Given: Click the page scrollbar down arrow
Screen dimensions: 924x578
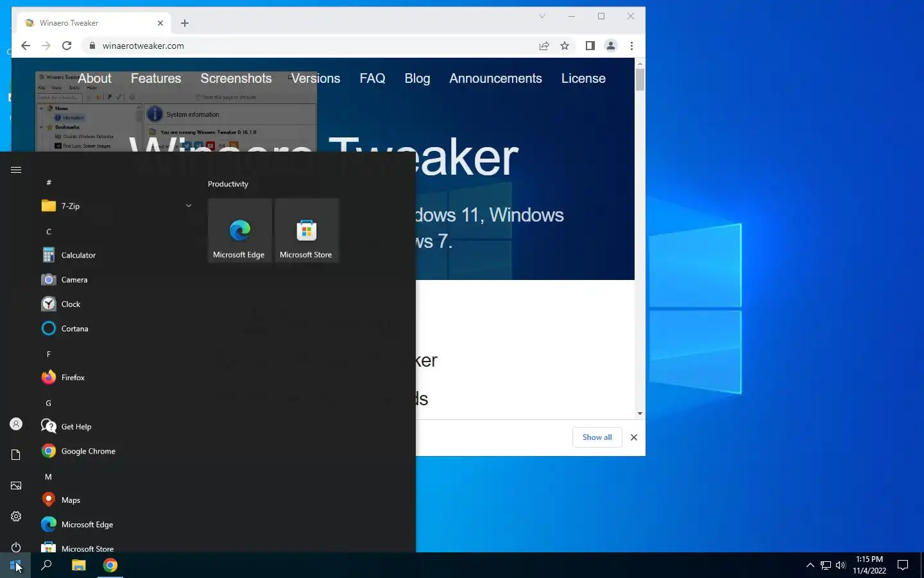Looking at the screenshot, I should tap(640, 414).
